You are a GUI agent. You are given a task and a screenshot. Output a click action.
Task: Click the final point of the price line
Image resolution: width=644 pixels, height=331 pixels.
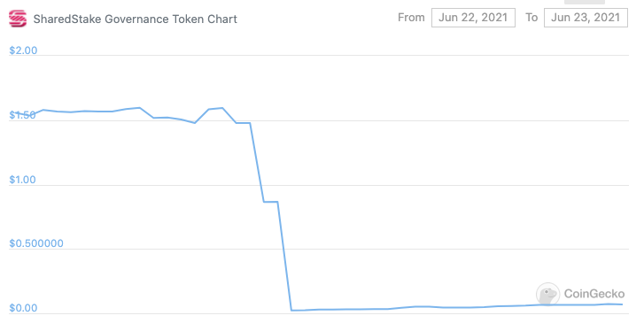coord(622,304)
